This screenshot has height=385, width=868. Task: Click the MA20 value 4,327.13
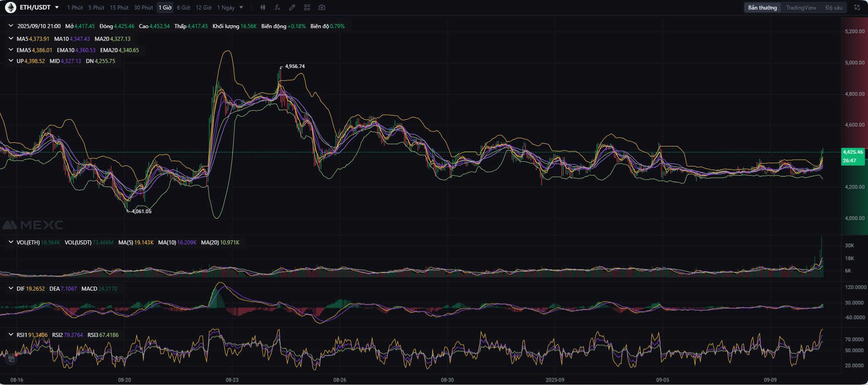[120, 39]
